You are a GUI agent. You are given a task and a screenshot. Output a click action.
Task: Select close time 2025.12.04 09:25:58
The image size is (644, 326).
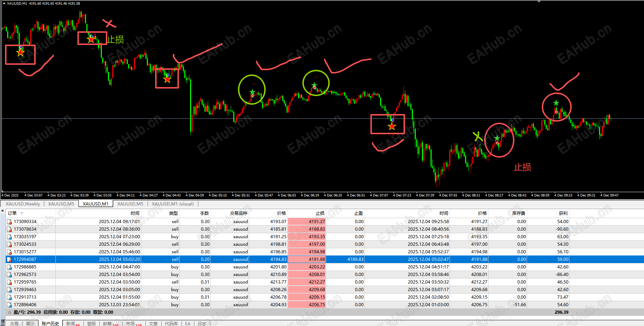point(428,222)
